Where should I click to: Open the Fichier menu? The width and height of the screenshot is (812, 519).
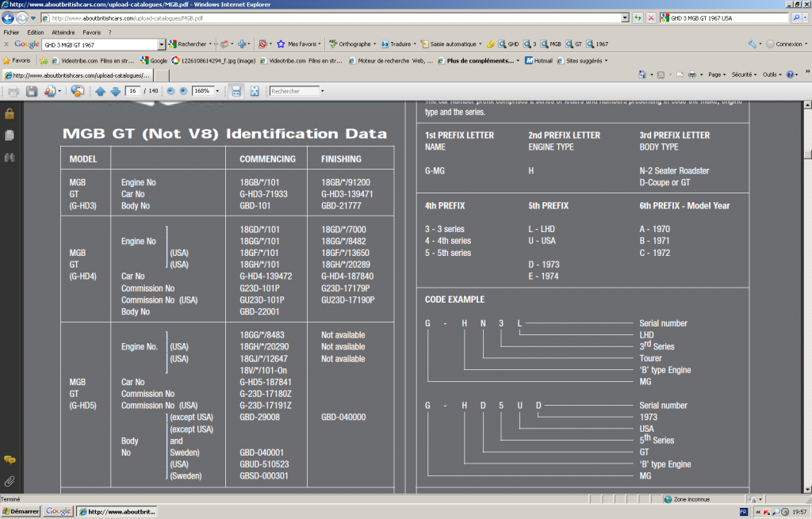[11, 32]
